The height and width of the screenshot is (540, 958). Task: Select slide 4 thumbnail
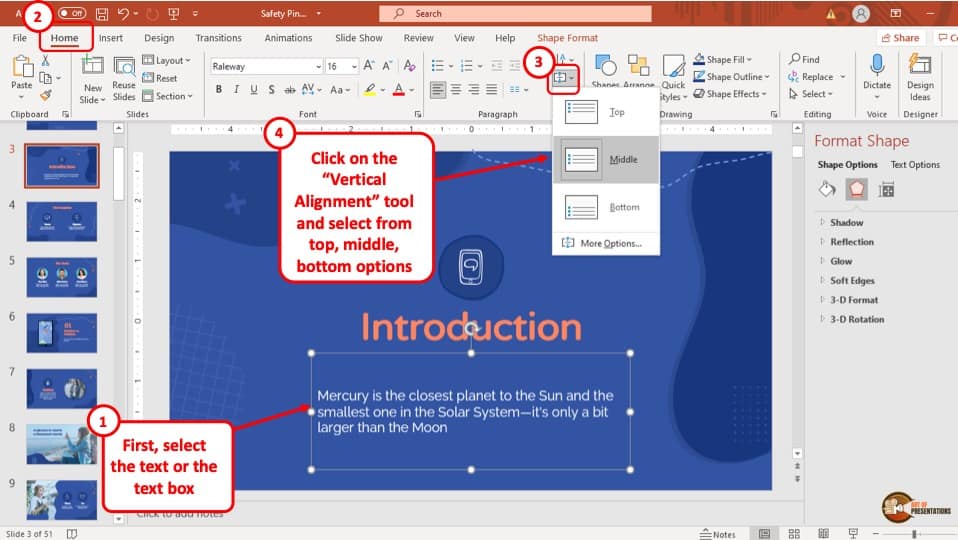coord(62,221)
